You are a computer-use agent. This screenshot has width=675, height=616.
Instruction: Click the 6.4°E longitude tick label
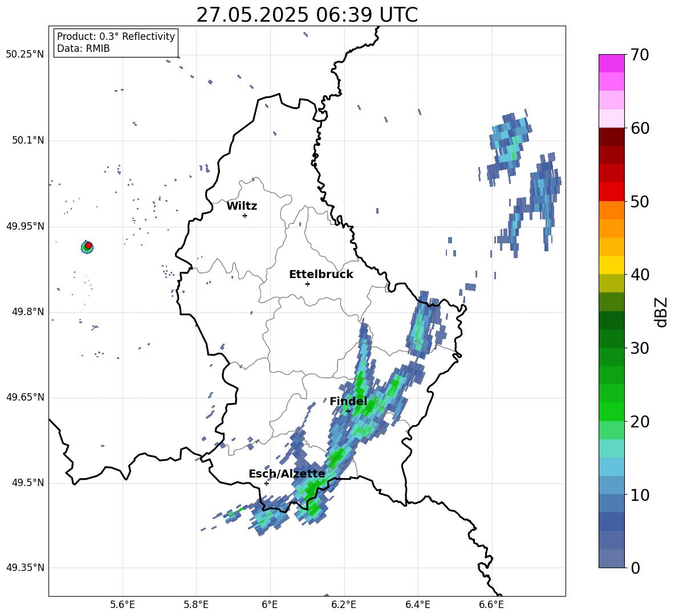417,605
